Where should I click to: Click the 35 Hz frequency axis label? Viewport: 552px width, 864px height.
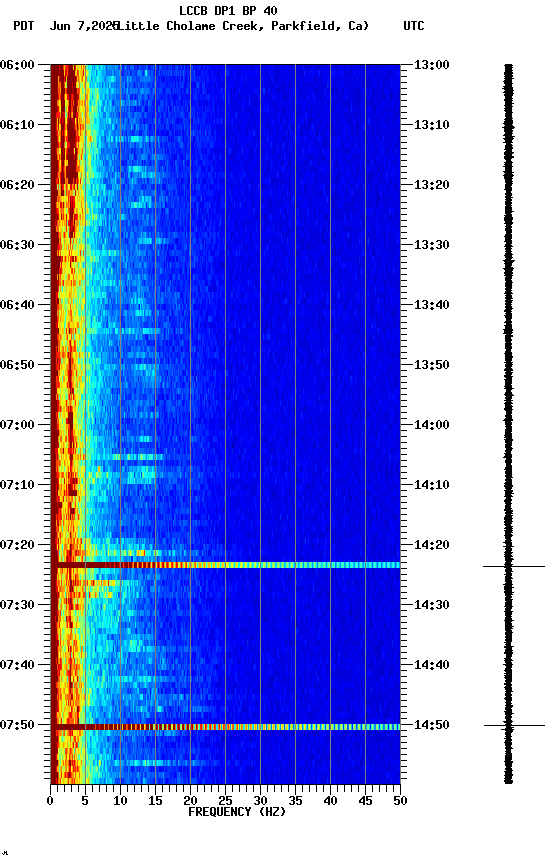[x=295, y=801]
